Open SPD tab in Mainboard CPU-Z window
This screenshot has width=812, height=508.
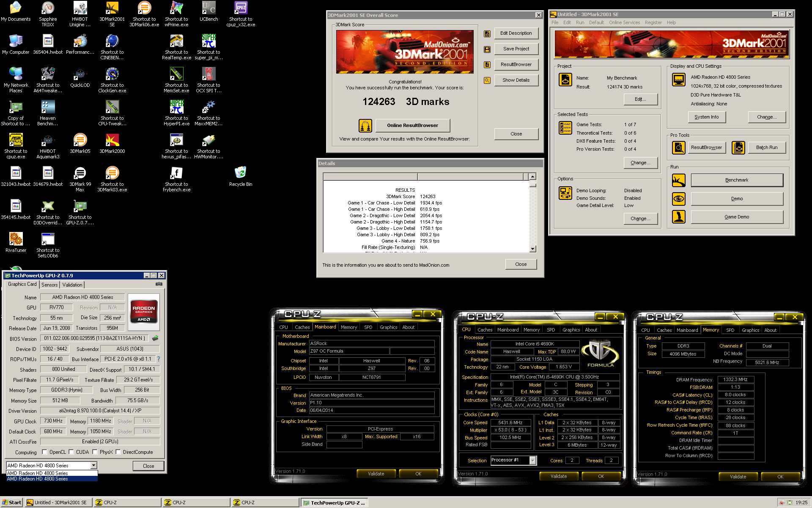pyautogui.click(x=368, y=327)
